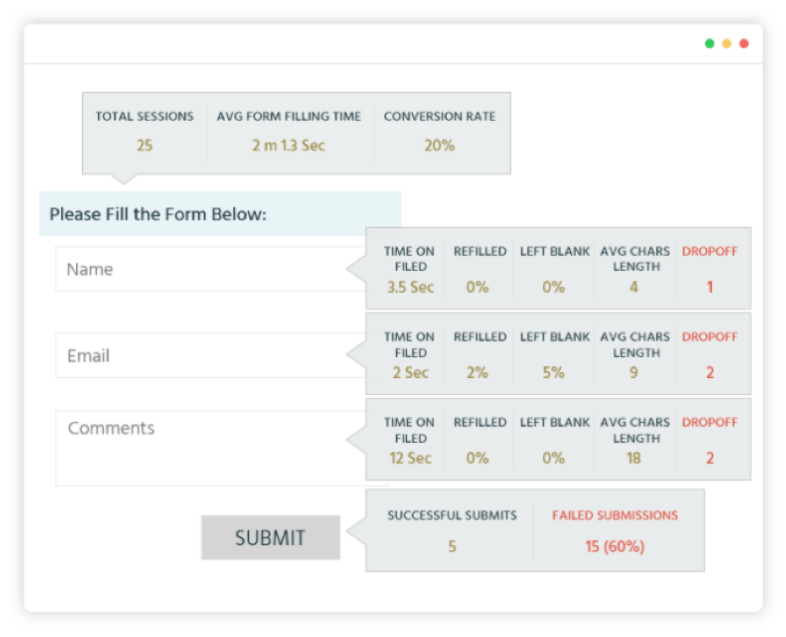This screenshot has width=786, height=637.
Task: Click the Name row TIME ON FILED label
Action: coord(410,259)
